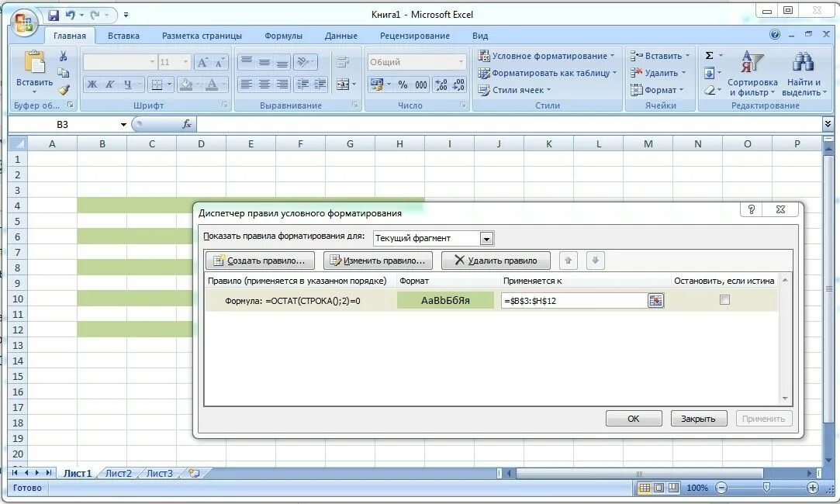Select Page Layout view in status bar
The width and height of the screenshot is (840, 504).
[x=659, y=488]
